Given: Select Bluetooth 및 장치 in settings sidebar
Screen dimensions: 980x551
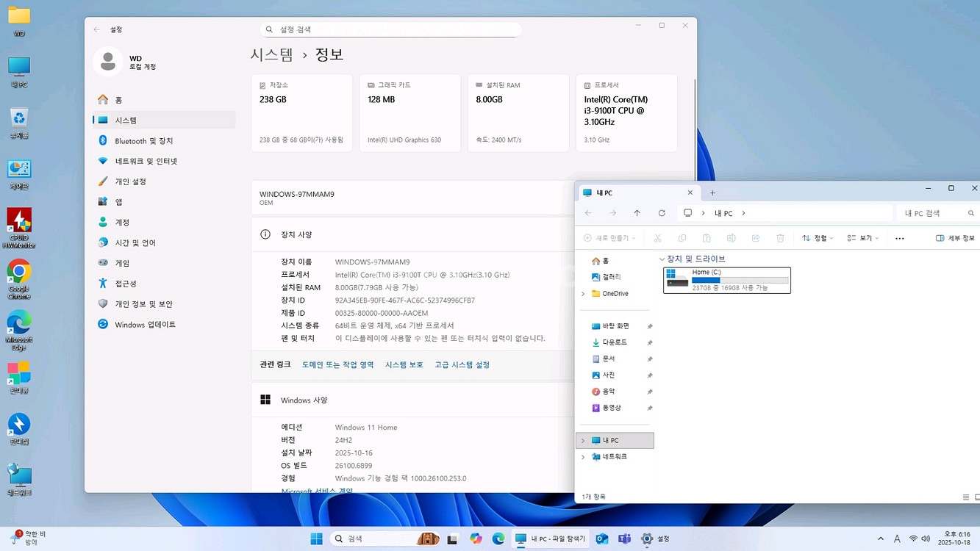Looking at the screenshot, I should (143, 140).
